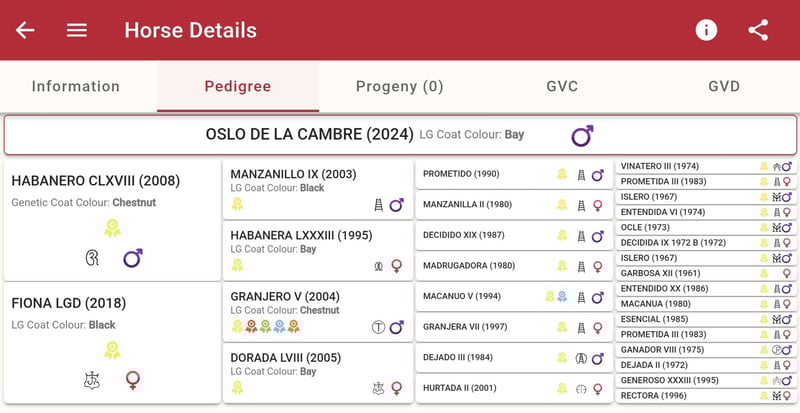Click Manzanillo IX's ladder brand icon

pyautogui.click(x=378, y=204)
